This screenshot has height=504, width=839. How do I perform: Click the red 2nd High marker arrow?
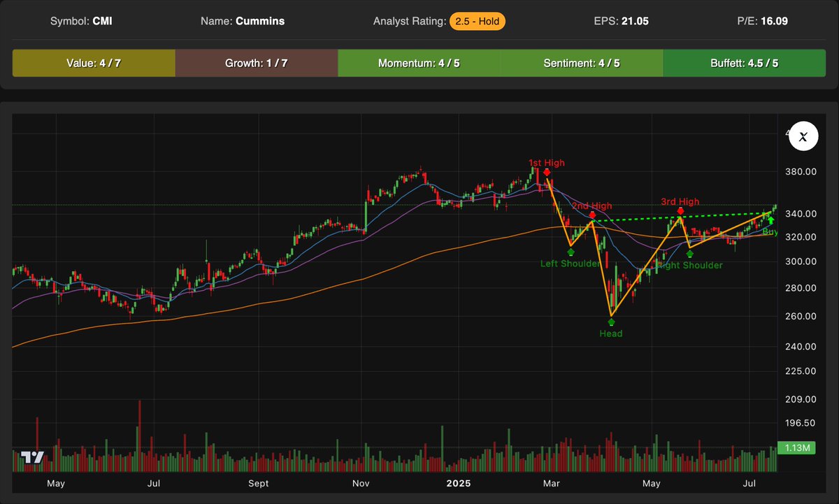tap(591, 216)
